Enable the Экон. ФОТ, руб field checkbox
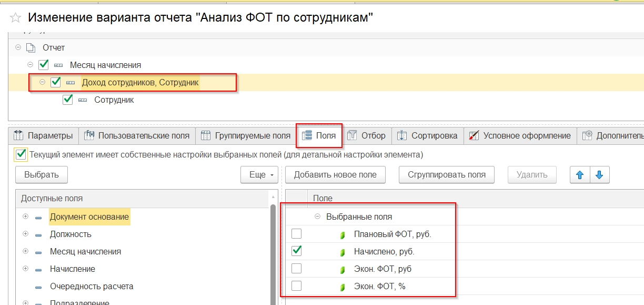 [297, 269]
